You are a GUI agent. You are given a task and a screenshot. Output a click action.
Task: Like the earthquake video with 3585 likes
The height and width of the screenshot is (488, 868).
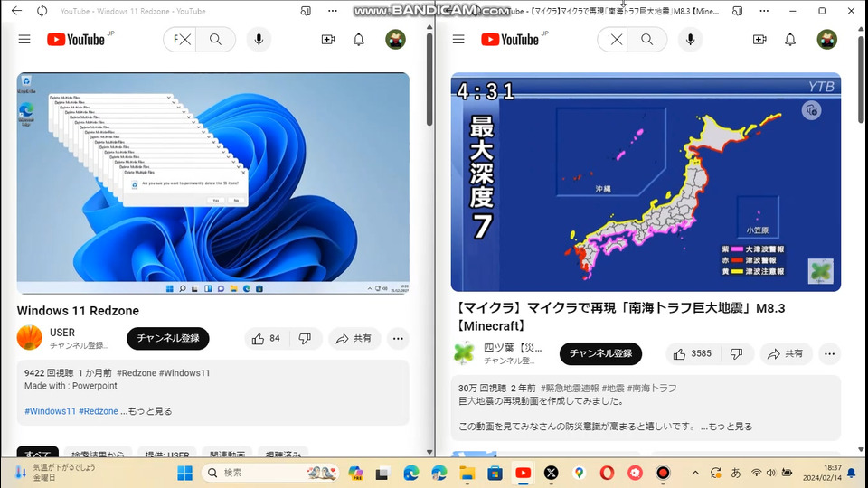(693, 353)
